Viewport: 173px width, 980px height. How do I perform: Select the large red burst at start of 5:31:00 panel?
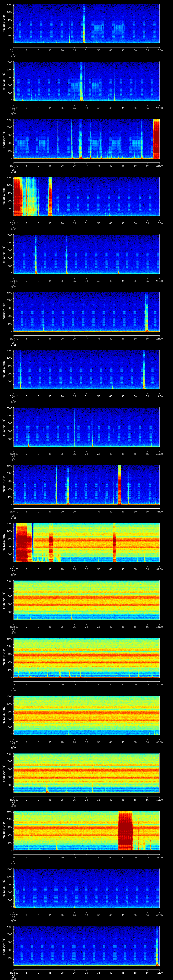24,542
